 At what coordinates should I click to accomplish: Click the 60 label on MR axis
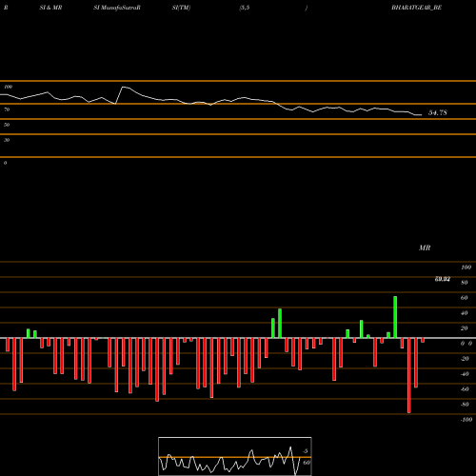[x=465, y=298]
